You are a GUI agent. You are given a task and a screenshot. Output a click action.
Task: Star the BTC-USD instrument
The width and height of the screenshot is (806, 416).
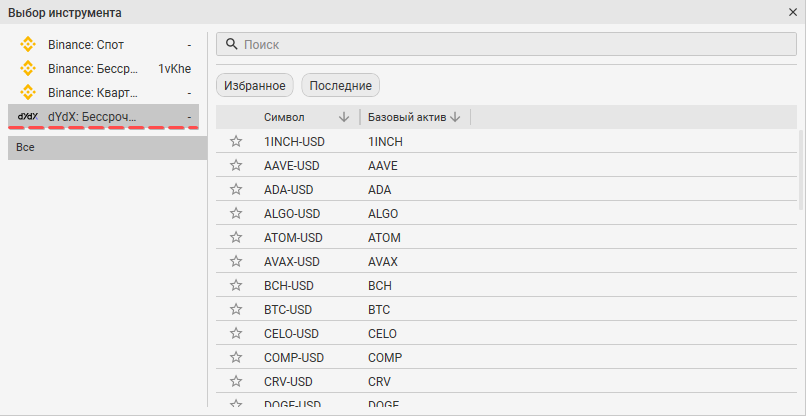click(x=236, y=310)
